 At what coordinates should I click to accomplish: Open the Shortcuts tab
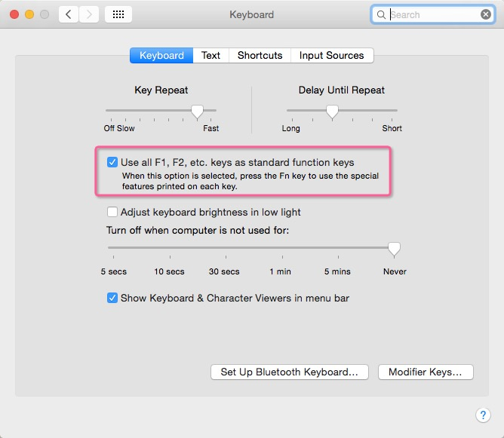[x=260, y=56]
